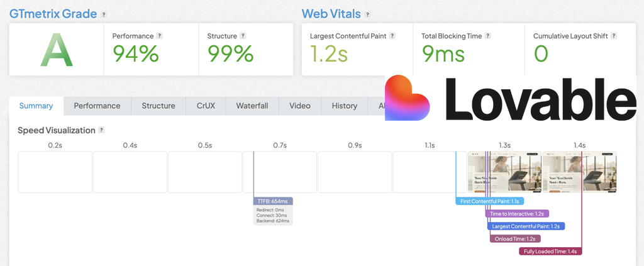This screenshot has width=644, height=266.
Task: Click the blank 0.9s filmstrip frame
Action: (355, 172)
